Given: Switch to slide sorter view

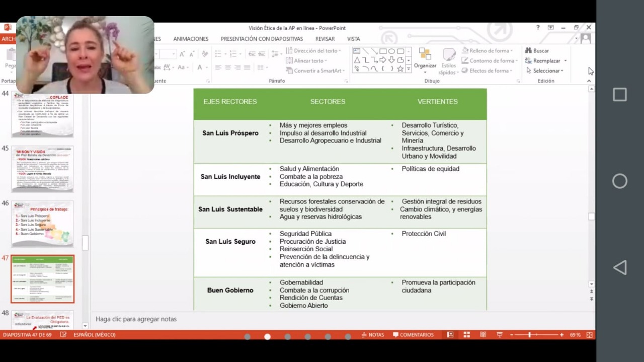Looking at the screenshot, I should (466, 335).
